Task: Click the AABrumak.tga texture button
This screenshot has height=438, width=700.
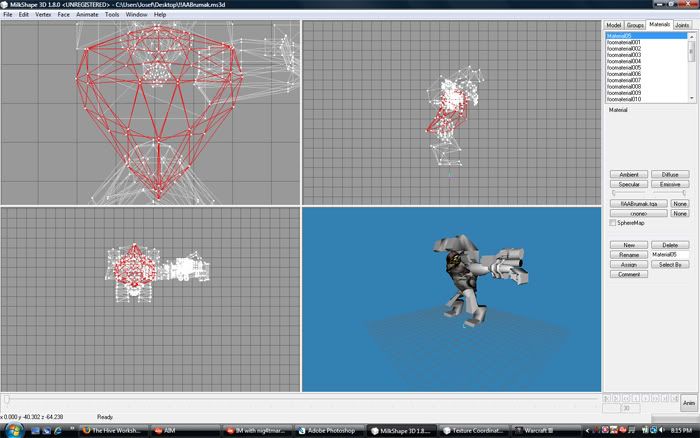Action: 639,204
